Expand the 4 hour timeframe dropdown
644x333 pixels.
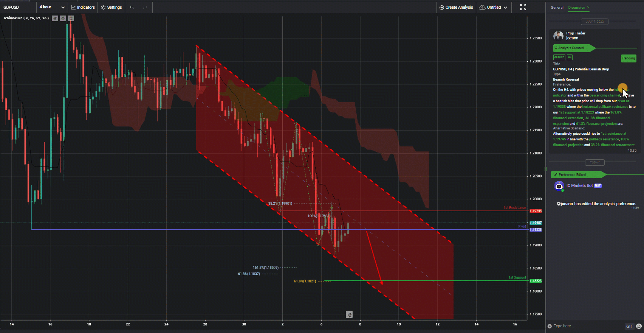point(52,7)
